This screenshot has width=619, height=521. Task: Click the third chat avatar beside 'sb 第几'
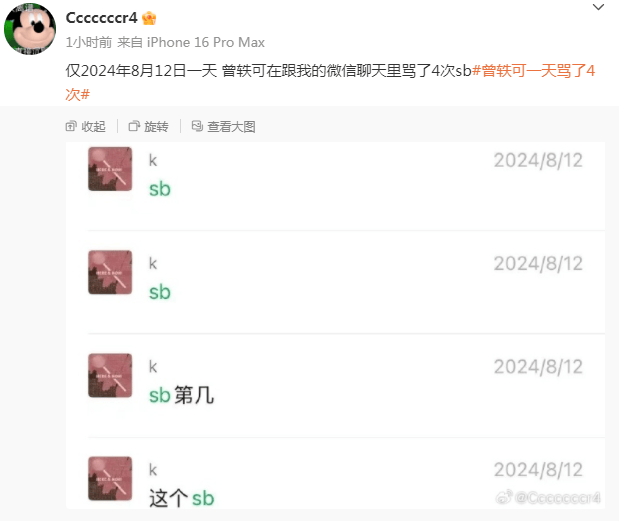(110, 375)
